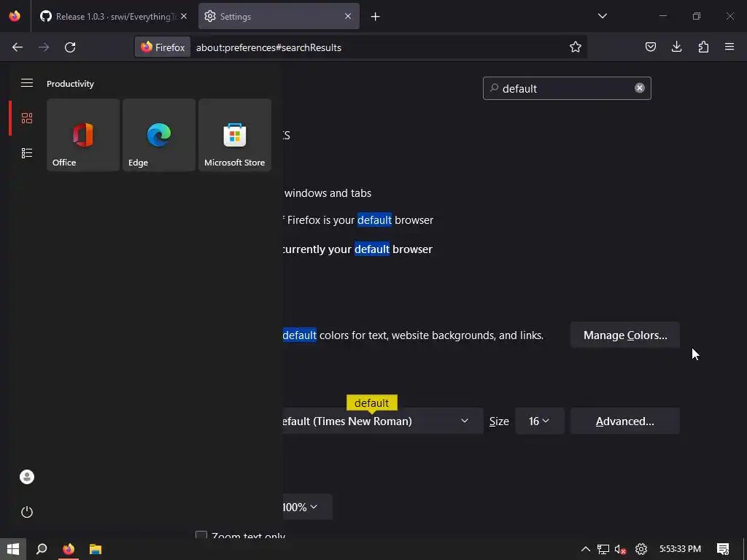This screenshot has width=747, height=560.
Task: Toggle the Zoom text only checkbox
Action: 201,535
